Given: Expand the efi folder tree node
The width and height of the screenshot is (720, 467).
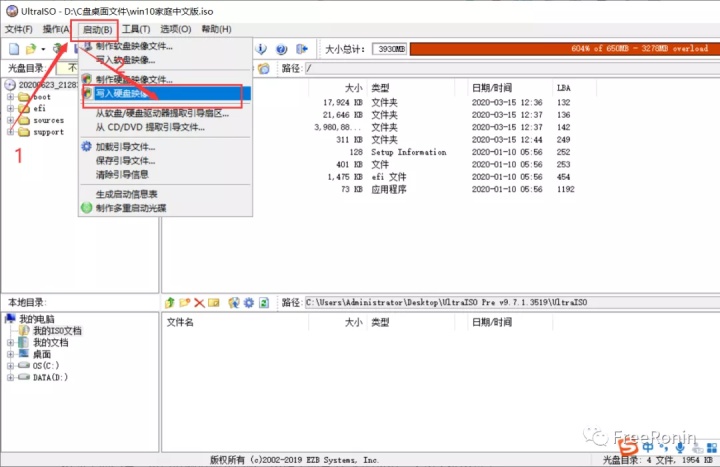Looking at the screenshot, I should point(10,108).
